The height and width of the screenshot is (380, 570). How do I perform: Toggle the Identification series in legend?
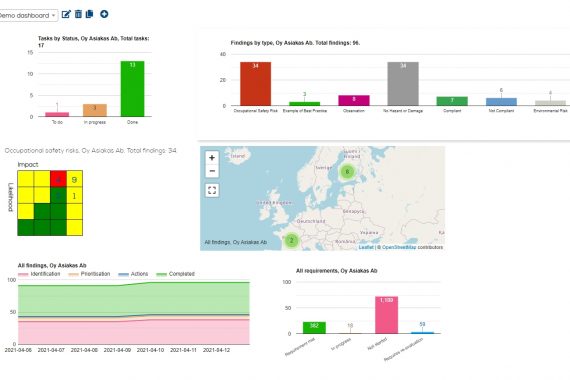click(x=39, y=274)
